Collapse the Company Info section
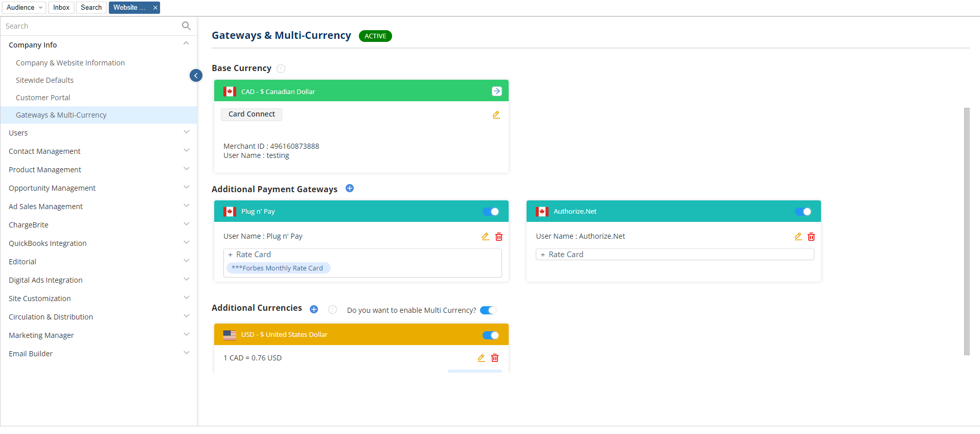The height and width of the screenshot is (434, 980). (186, 44)
